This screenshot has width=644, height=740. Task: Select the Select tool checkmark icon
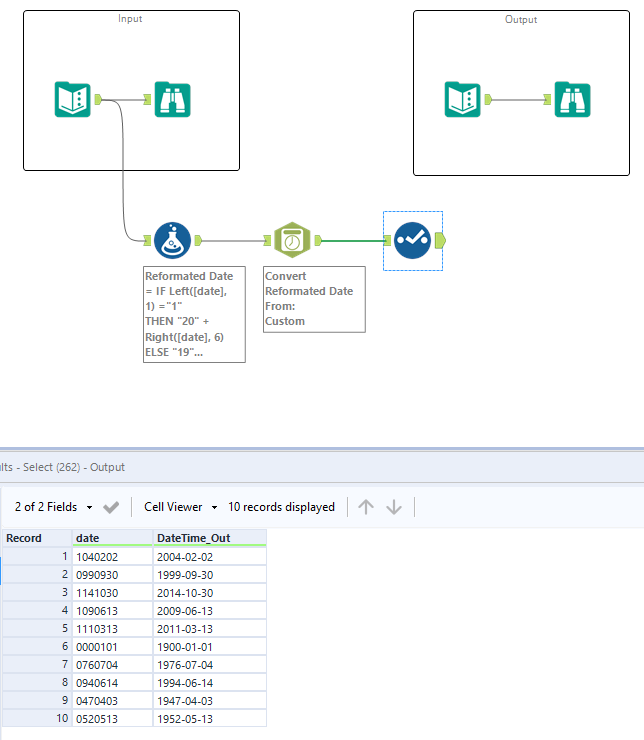tap(412, 241)
